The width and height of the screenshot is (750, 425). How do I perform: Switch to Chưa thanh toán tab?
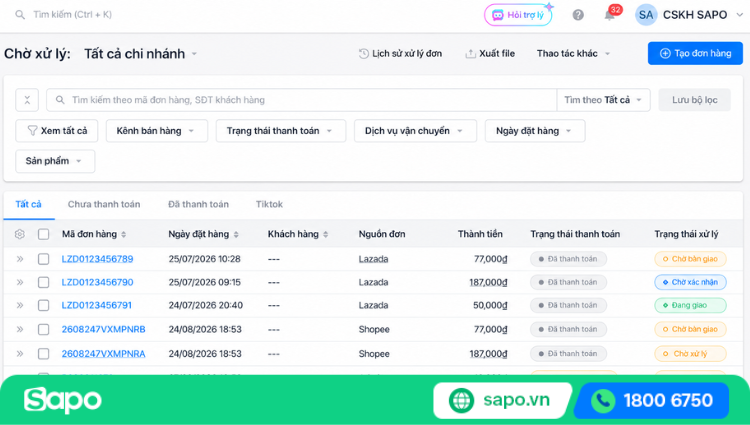[x=104, y=204]
